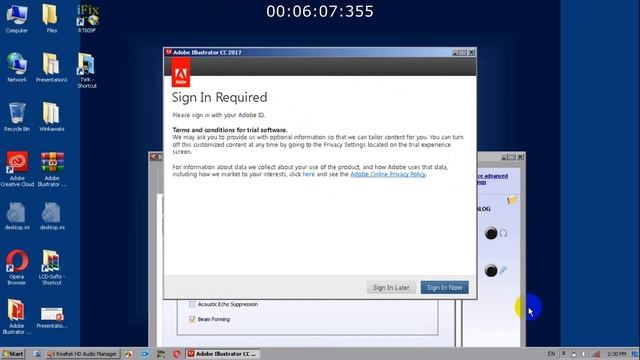Click the headphone jack in Realtek window
Viewport: 640px width, 360px height.
coord(491,233)
